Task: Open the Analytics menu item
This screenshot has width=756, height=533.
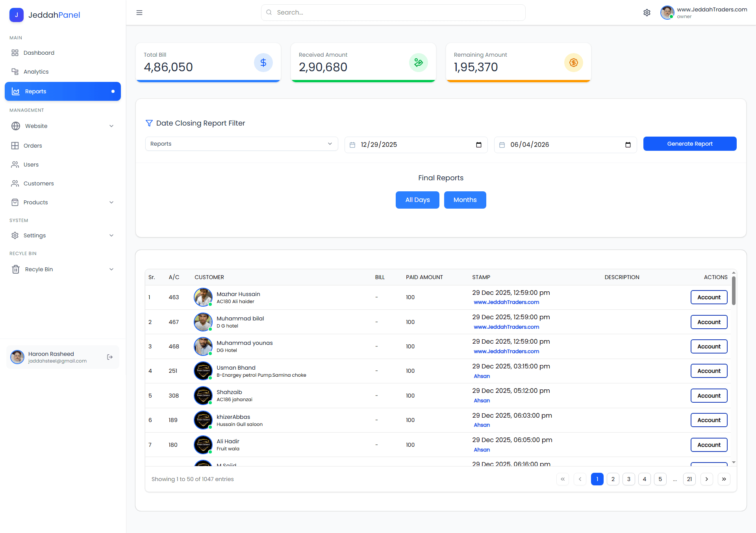Action: [x=63, y=72]
